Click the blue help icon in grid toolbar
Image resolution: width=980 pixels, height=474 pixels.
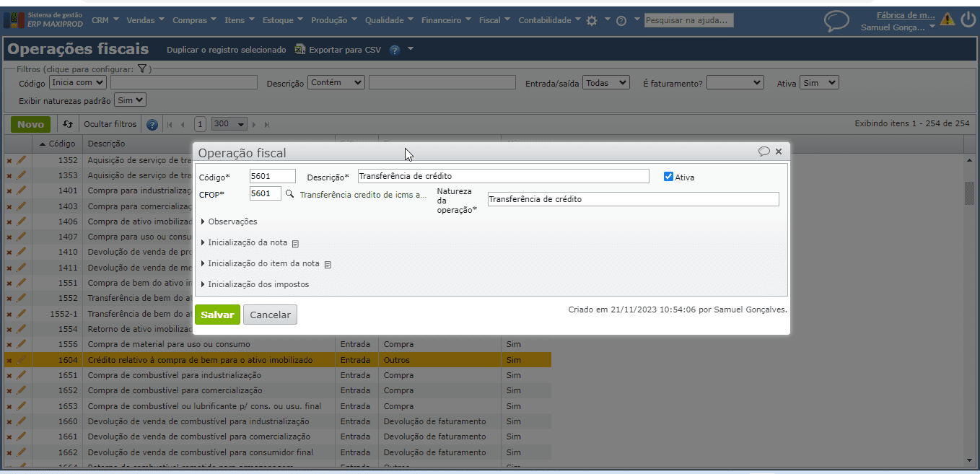pos(152,125)
